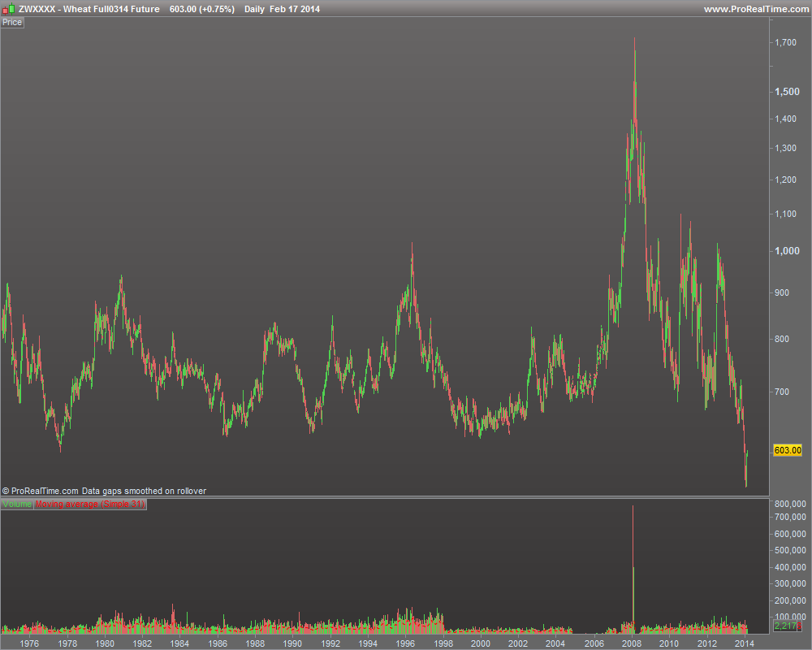The width and height of the screenshot is (812, 650).
Task: Select the Volume indicator label
Action: tap(17, 505)
